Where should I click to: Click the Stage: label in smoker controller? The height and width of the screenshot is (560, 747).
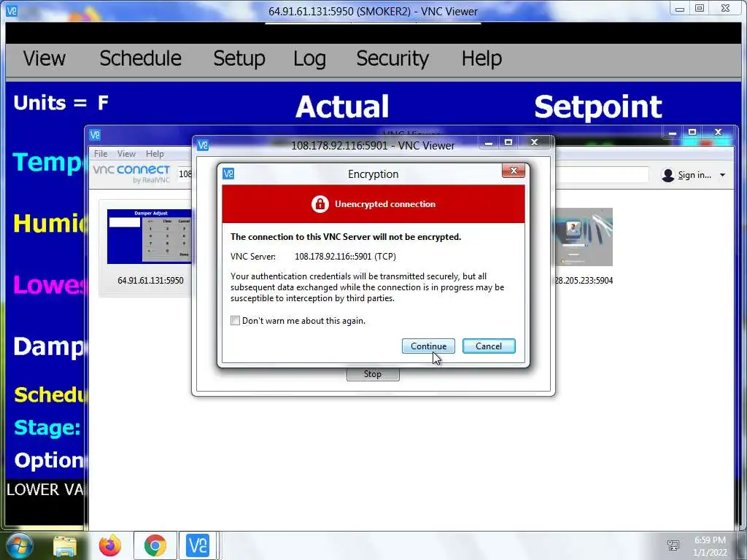pyautogui.click(x=47, y=427)
